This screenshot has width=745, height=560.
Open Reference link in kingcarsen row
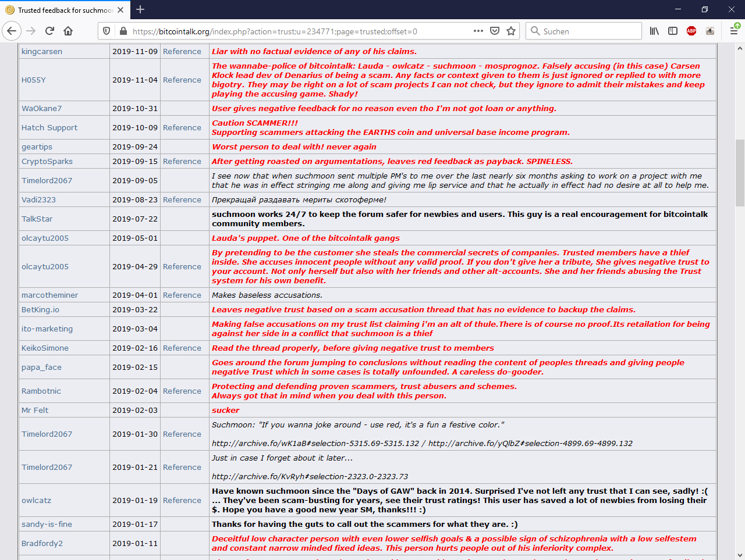click(x=182, y=51)
